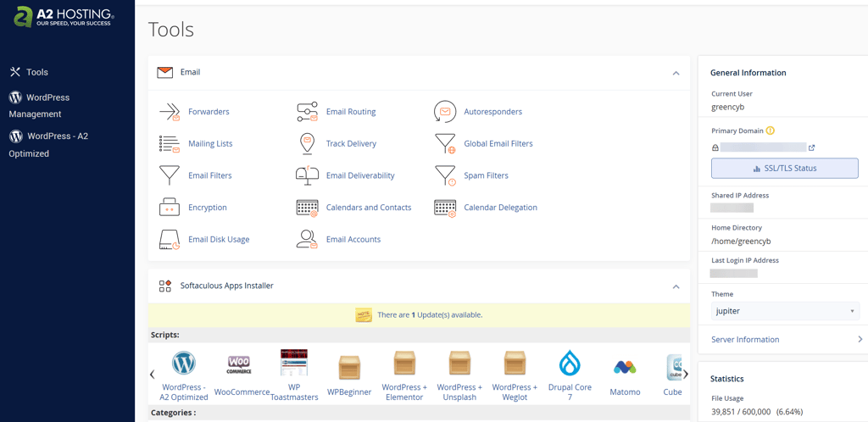Click the Global Email Filters link
This screenshot has height=422, width=868.
(498, 144)
